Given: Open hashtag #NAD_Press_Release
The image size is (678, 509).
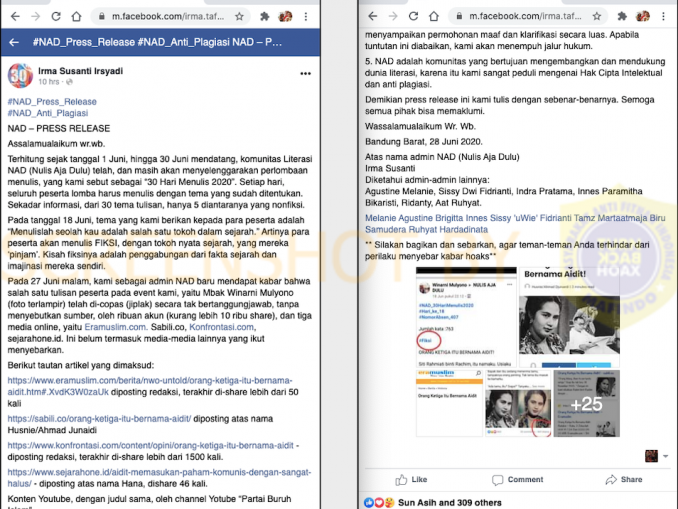Looking at the screenshot, I should pyautogui.click(x=52, y=102).
